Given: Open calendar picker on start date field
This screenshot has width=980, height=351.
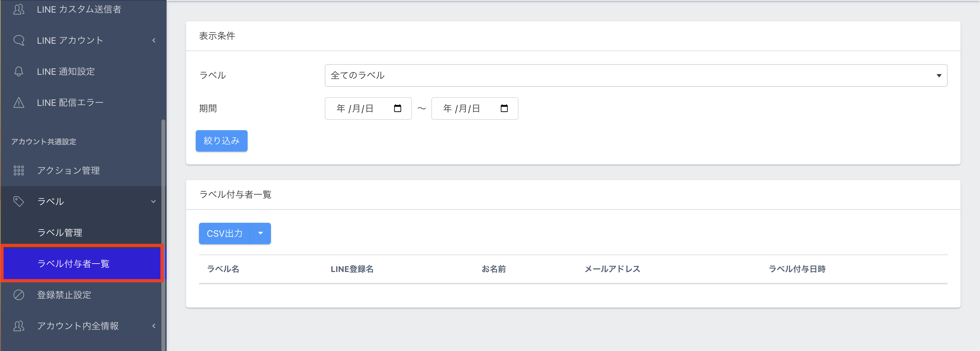Looking at the screenshot, I should coord(398,108).
